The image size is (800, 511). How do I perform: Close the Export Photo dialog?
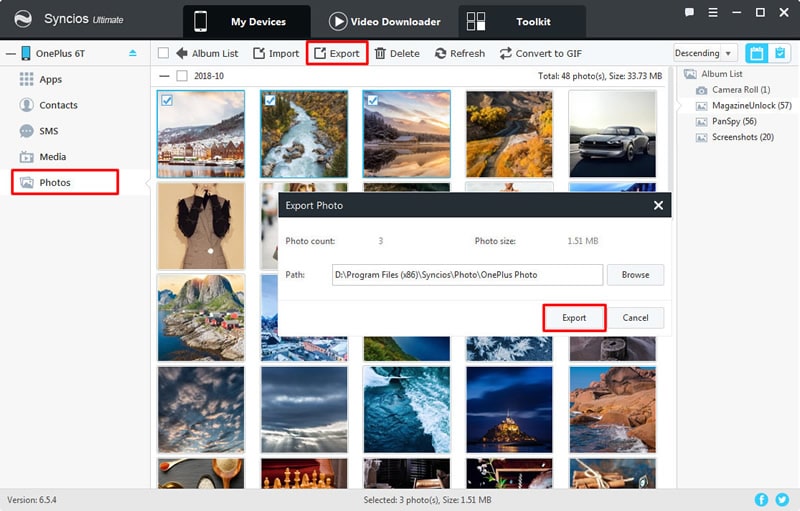(658, 205)
